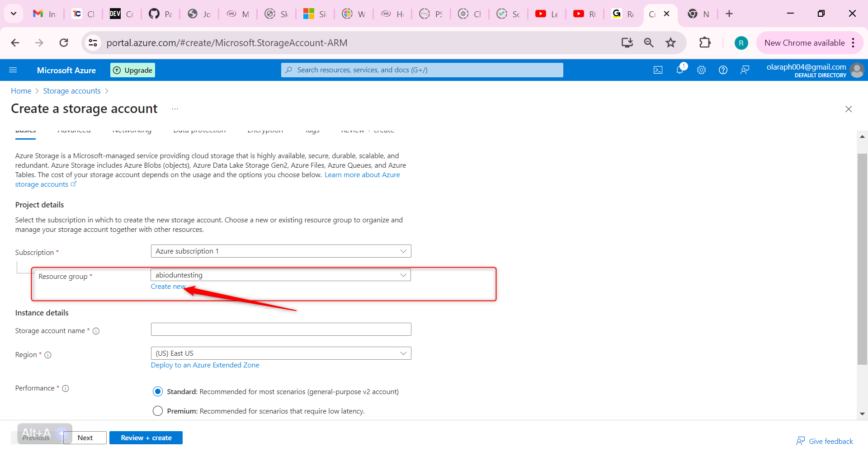Click the install app icon in the address bar
868x461 pixels.
coord(627,43)
